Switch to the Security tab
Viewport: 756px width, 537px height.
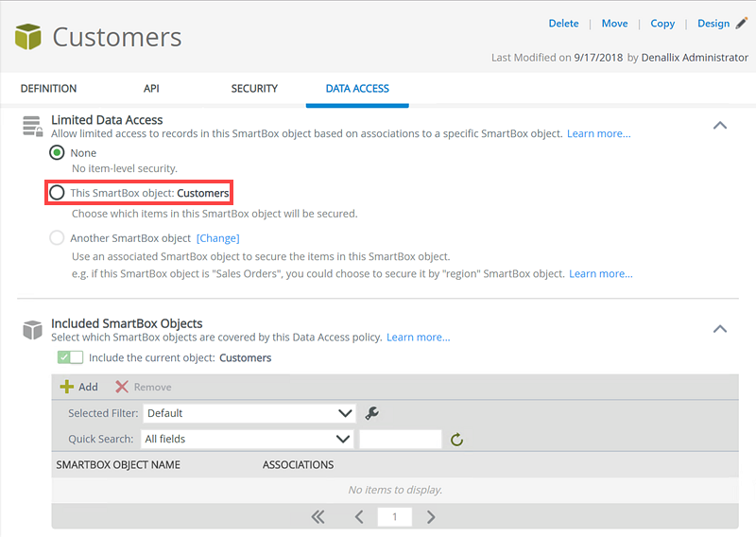(254, 89)
